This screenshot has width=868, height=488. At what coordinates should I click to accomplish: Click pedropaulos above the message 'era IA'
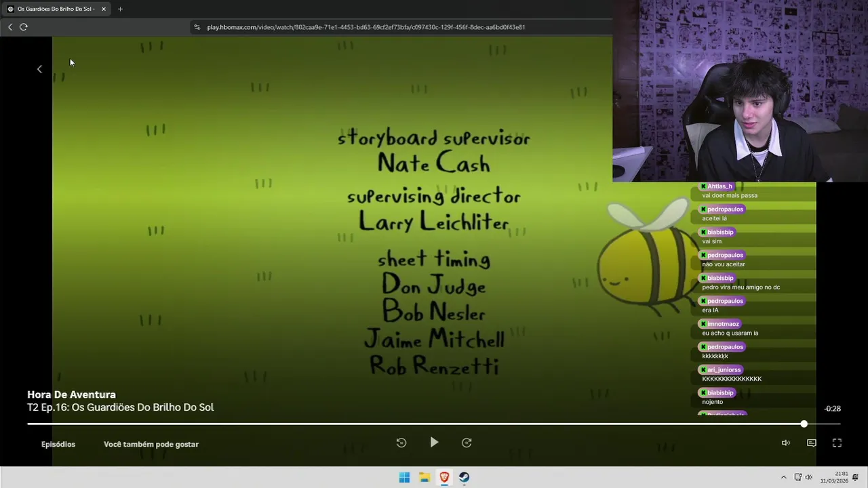coord(722,301)
